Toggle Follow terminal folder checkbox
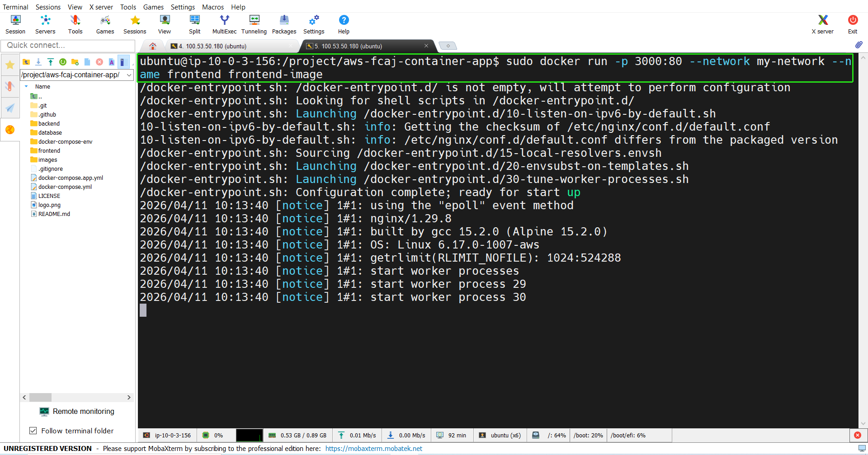This screenshot has width=868, height=455. coord(33,431)
